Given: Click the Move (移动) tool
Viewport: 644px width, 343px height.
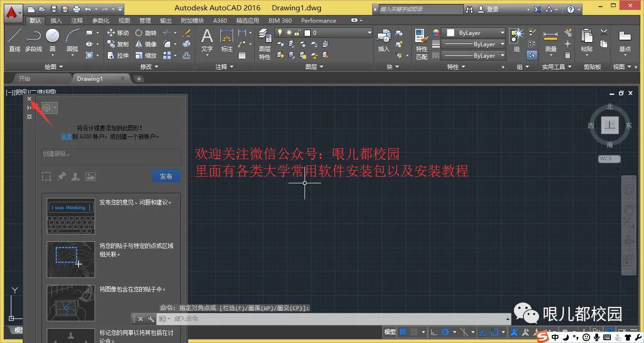Looking at the screenshot, I should point(118,33).
